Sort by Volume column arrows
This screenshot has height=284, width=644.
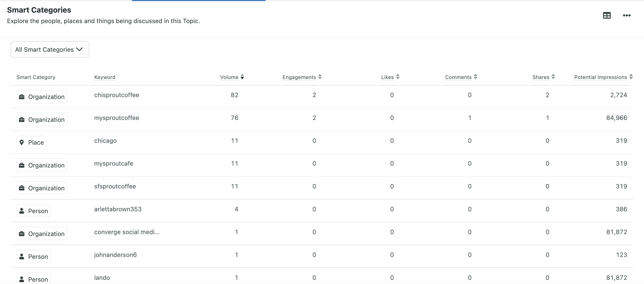(x=242, y=77)
